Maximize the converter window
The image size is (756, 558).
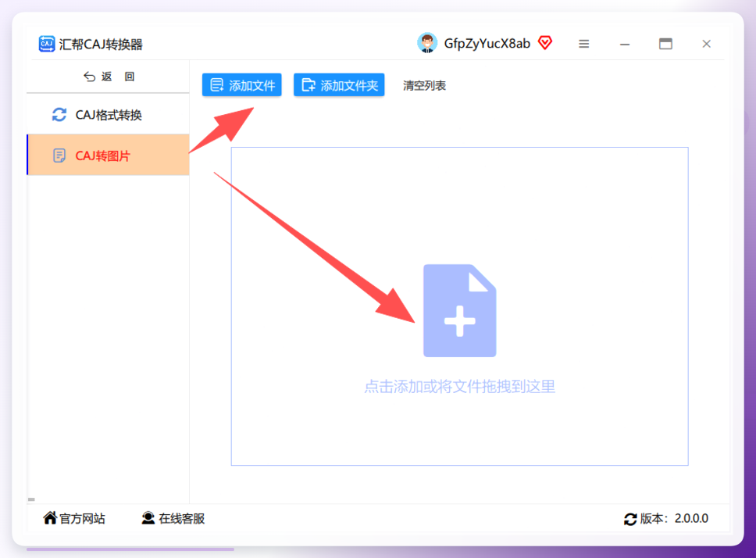[x=666, y=44]
